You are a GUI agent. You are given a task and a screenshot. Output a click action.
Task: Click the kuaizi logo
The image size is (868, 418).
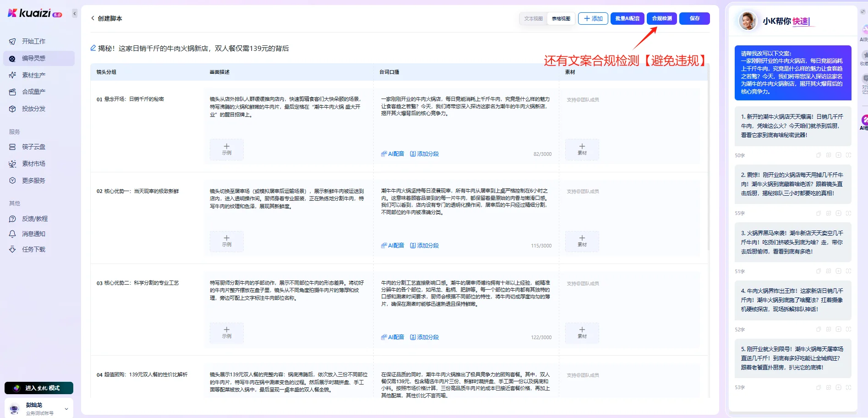coord(35,13)
